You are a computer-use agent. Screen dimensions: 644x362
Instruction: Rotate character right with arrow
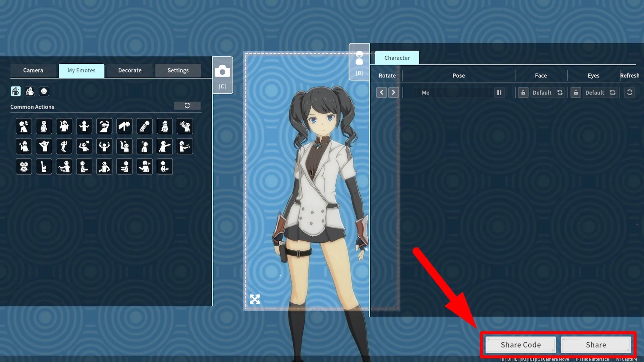393,93
